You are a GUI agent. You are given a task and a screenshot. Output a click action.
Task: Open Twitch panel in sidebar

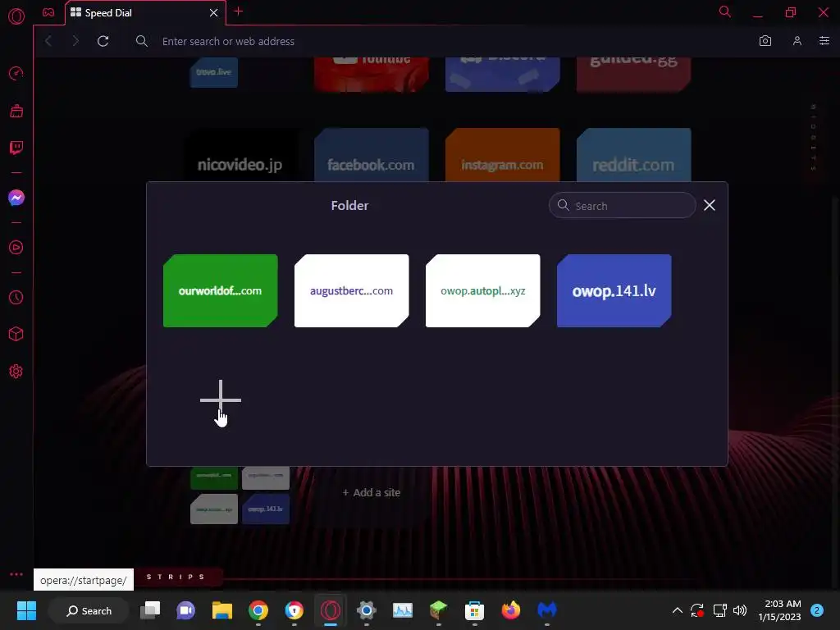pos(16,148)
